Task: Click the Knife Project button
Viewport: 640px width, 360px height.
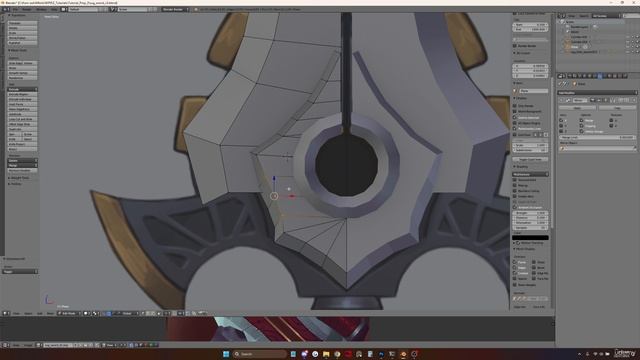Action: (22, 144)
